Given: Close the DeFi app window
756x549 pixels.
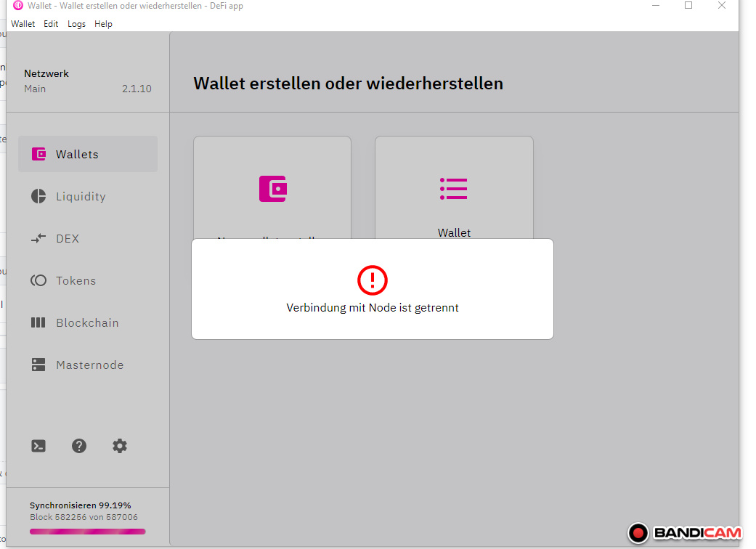Looking at the screenshot, I should pyautogui.click(x=722, y=6).
